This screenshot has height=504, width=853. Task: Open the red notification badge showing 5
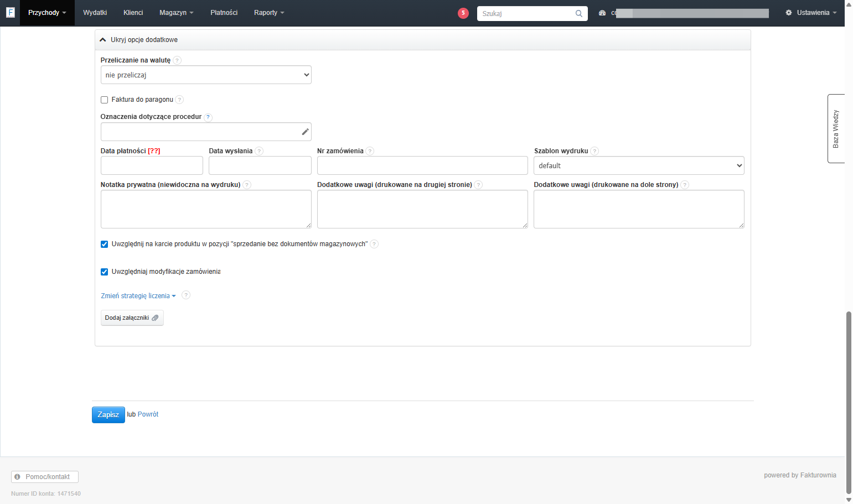(x=463, y=13)
